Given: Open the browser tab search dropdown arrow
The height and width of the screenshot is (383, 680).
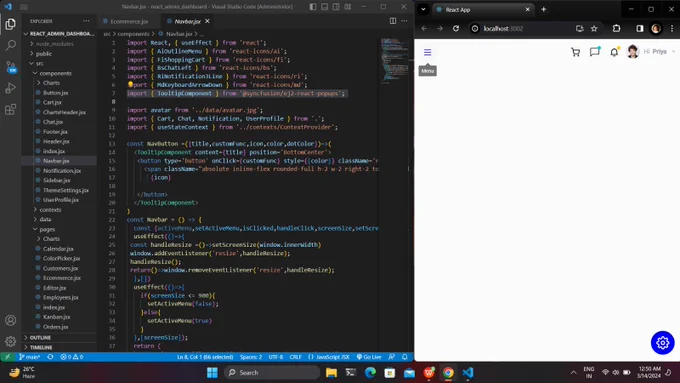Looking at the screenshot, I should 423,9.
